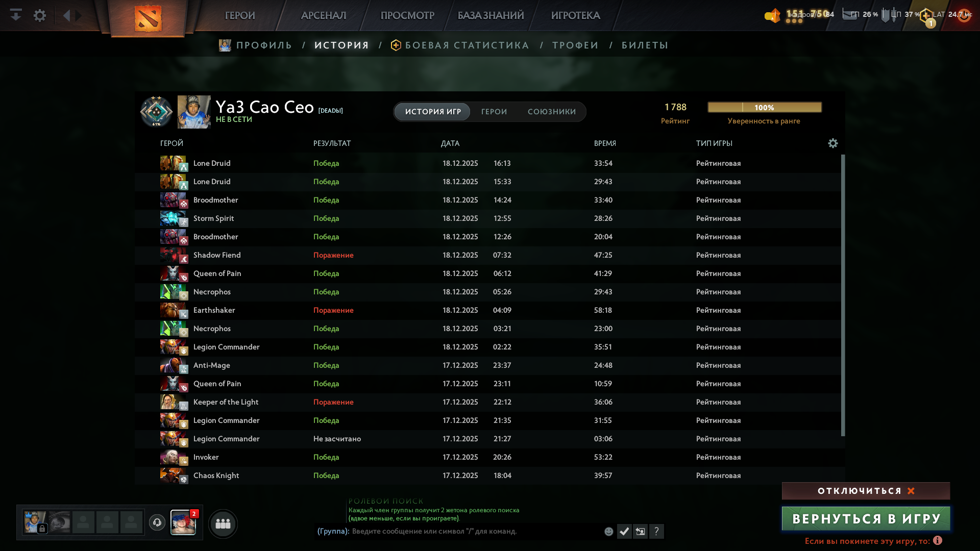Click the rank medal emblem
Viewport: 980px width, 551px height.
click(x=157, y=111)
